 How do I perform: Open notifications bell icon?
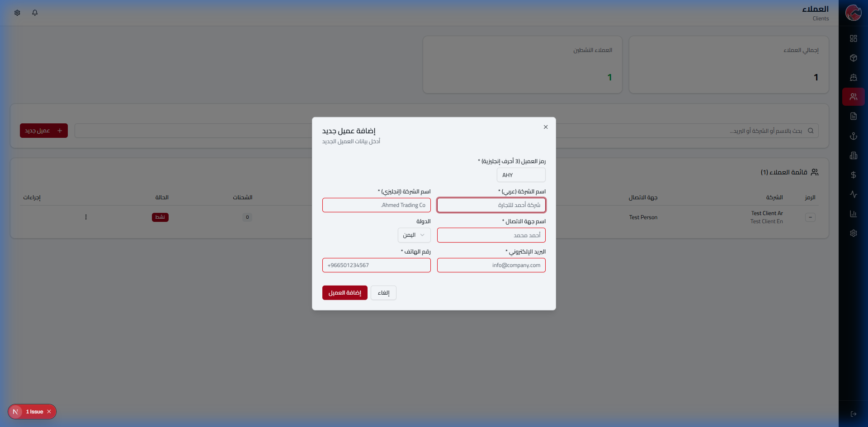click(x=35, y=13)
